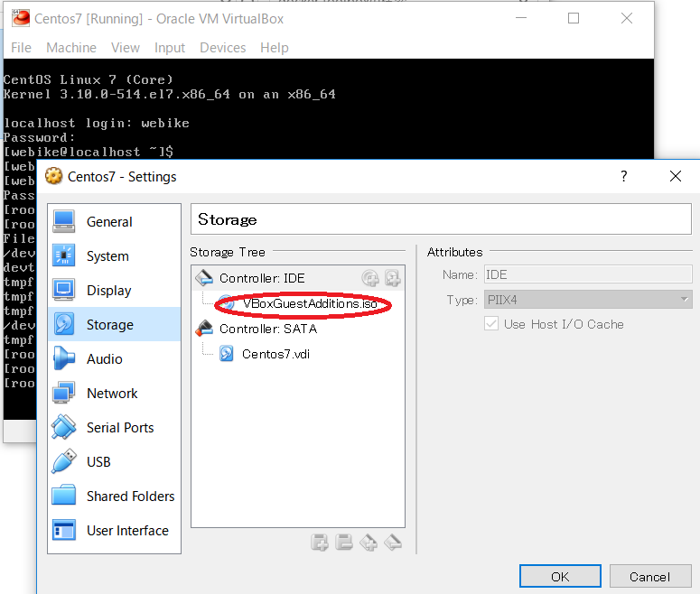Open the Shared Folders settings category
Image resolution: width=700 pixels, height=594 pixels.
114,497
